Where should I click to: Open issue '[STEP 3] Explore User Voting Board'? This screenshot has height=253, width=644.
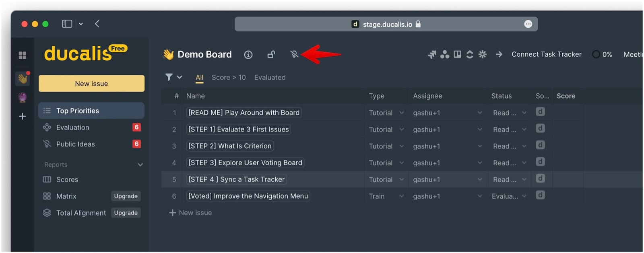245,163
